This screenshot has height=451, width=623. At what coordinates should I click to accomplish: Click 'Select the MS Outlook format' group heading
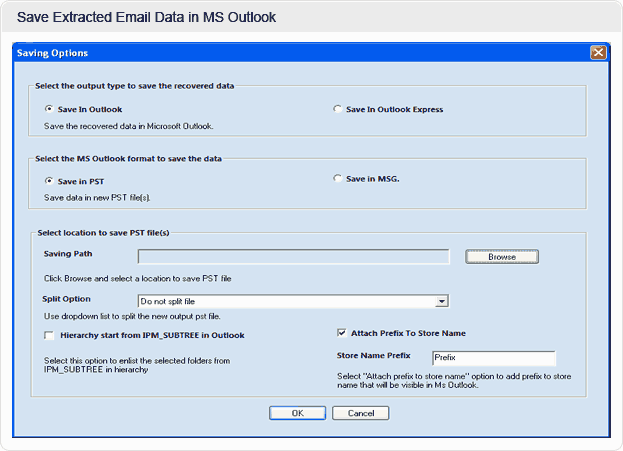click(128, 159)
